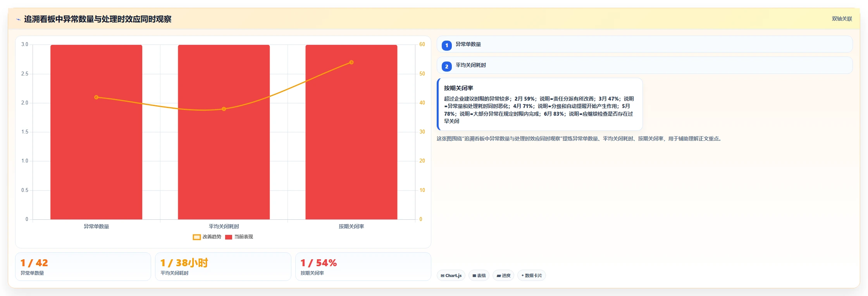
Task: Click the 40 right axis value
Action: tap(422, 103)
